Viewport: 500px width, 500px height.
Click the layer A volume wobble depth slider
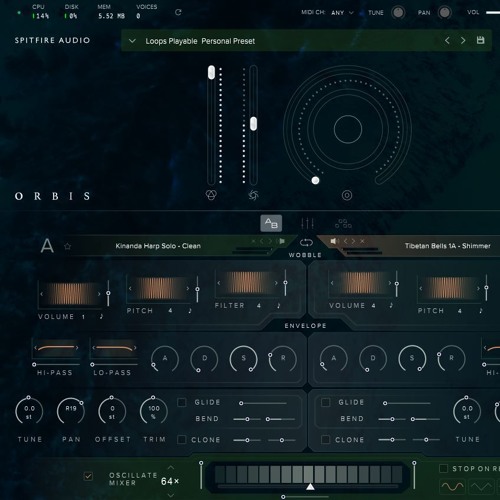point(108,293)
